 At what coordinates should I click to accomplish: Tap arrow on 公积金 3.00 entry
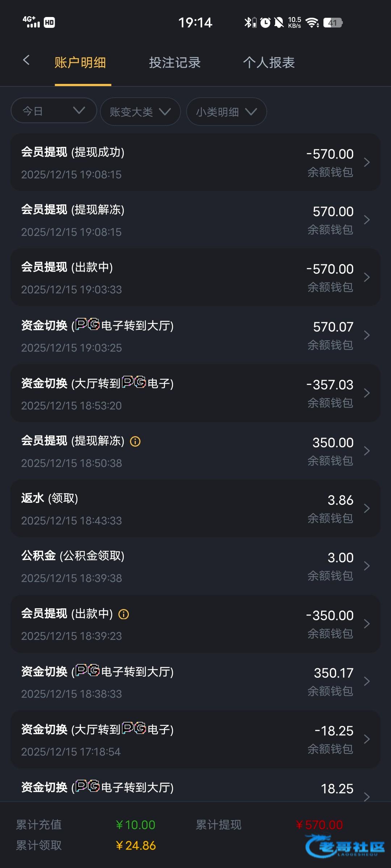point(367,566)
